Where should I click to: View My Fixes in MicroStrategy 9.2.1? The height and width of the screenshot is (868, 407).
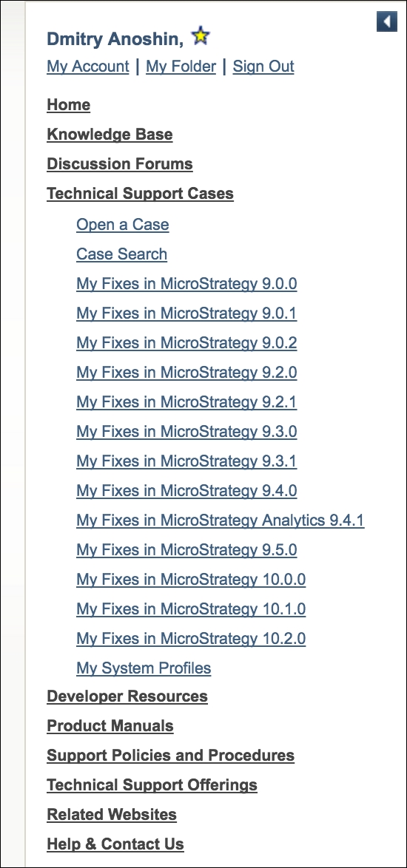point(186,402)
